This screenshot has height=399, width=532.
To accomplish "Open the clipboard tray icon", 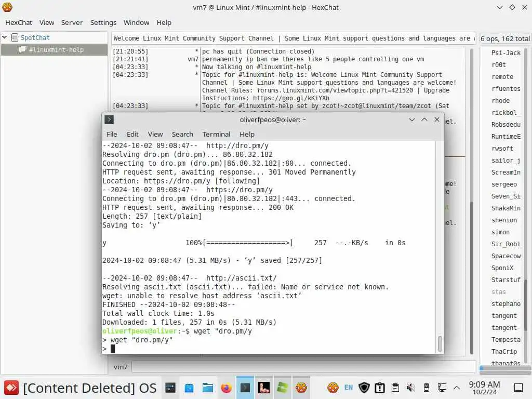I will pos(395,388).
